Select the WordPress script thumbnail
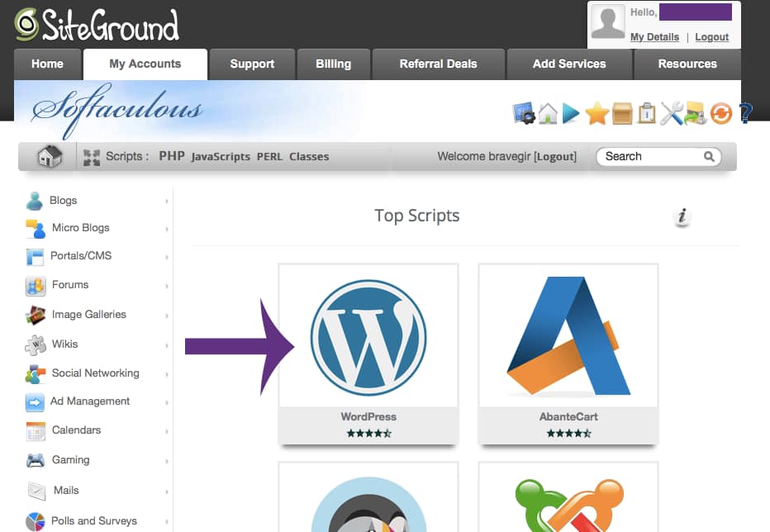Screen dimensions: 770x532 click(x=368, y=337)
